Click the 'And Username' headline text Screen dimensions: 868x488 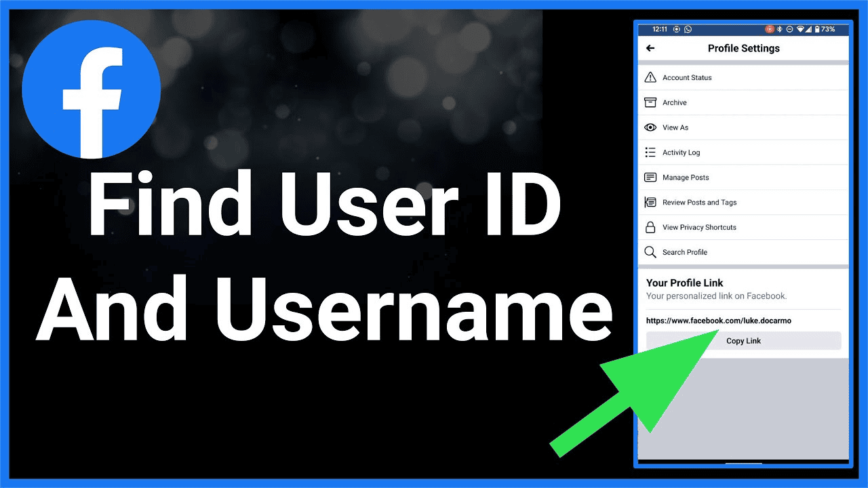(324, 308)
